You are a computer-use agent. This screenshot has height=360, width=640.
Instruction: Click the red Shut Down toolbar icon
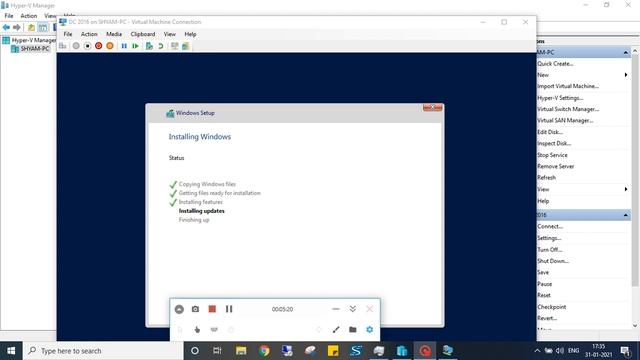pyautogui.click(x=98, y=46)
